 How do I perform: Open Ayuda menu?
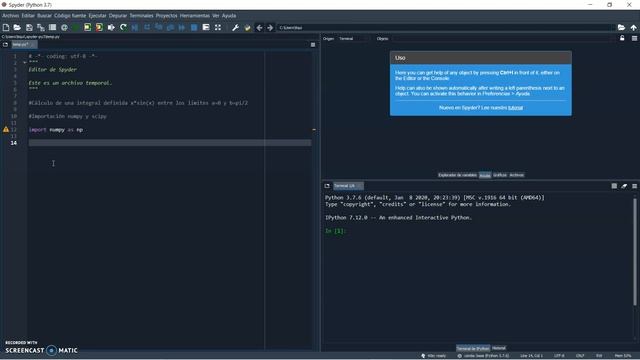pyautogui.click(x=229, y=16)
